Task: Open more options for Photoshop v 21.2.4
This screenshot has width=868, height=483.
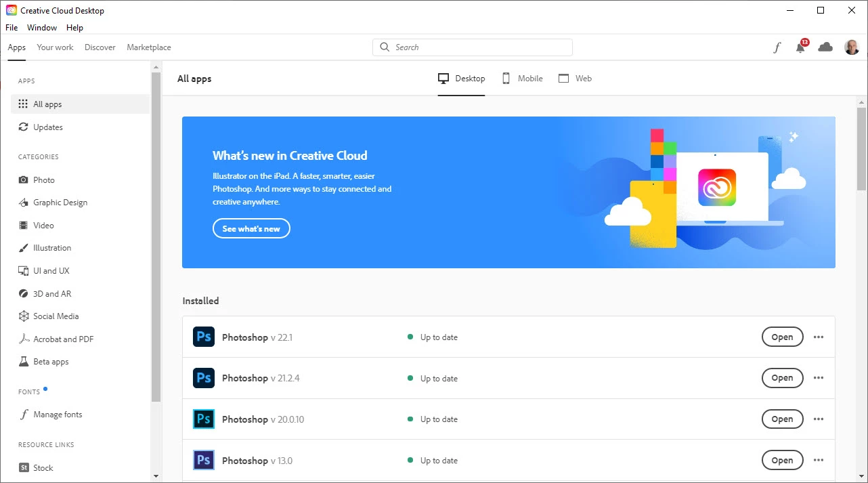Action: [x=819, y=378]
